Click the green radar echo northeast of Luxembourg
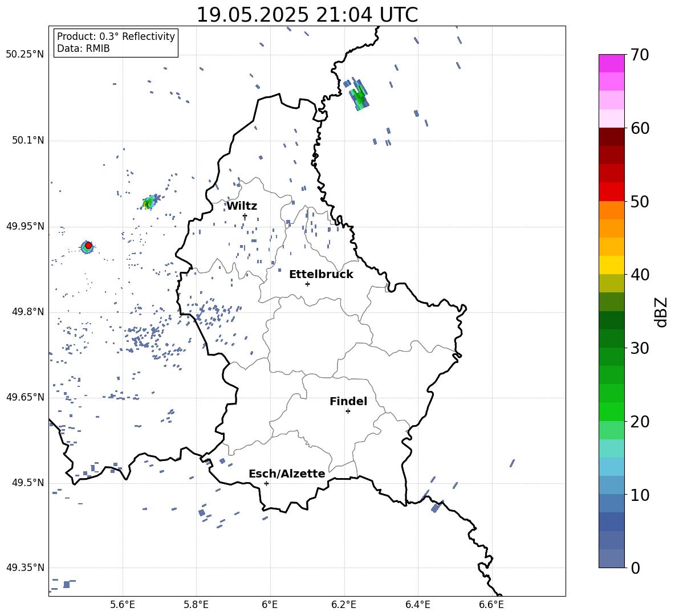This screenshot has width=675, height=616. (x=359, y=96)
